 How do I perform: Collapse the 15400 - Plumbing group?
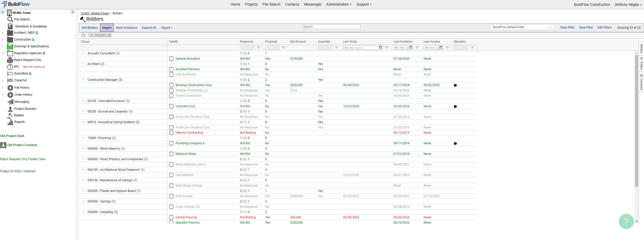tap(83, 138)
